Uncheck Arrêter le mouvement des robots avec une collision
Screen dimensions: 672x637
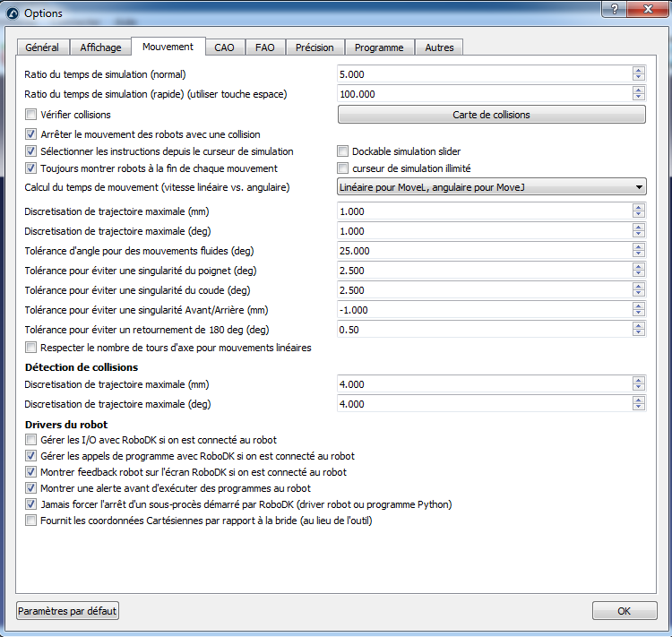(x=30, y=134)
